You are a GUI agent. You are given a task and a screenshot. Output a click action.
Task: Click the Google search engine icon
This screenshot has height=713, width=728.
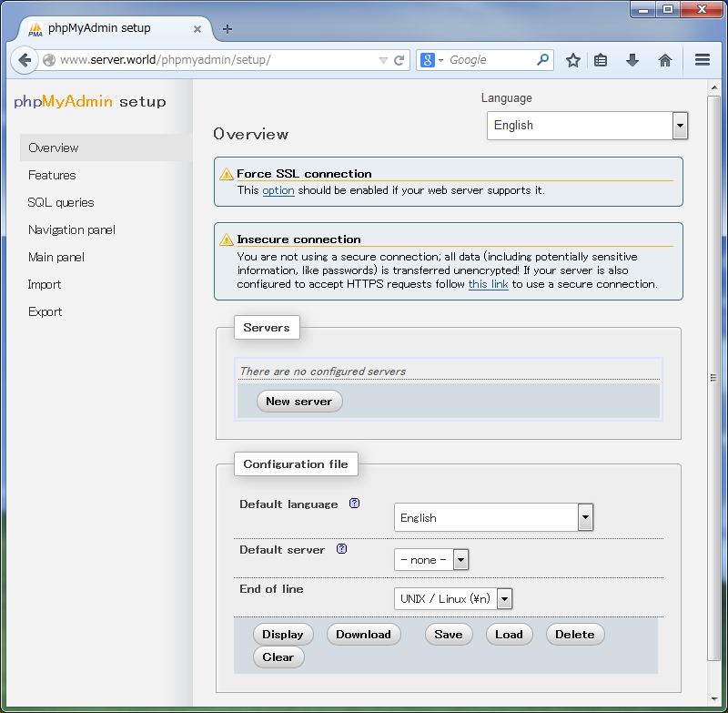click(x=427, y=60)
